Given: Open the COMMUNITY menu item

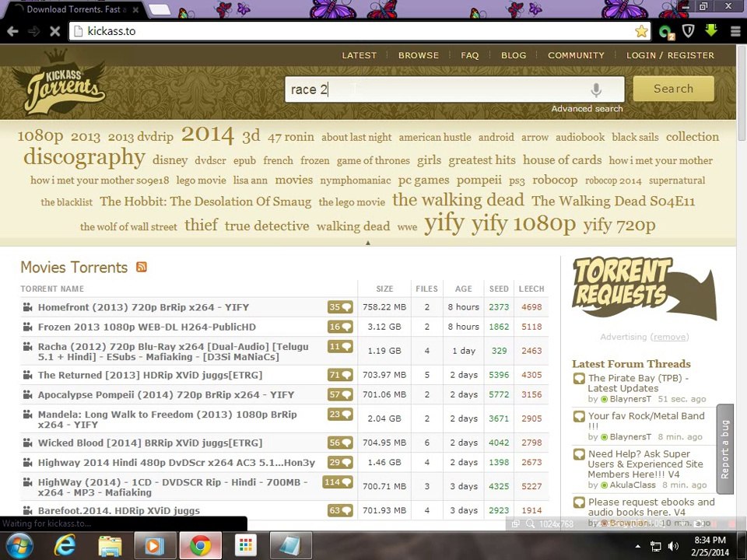Looking at the screenshot, I should 576,55.
